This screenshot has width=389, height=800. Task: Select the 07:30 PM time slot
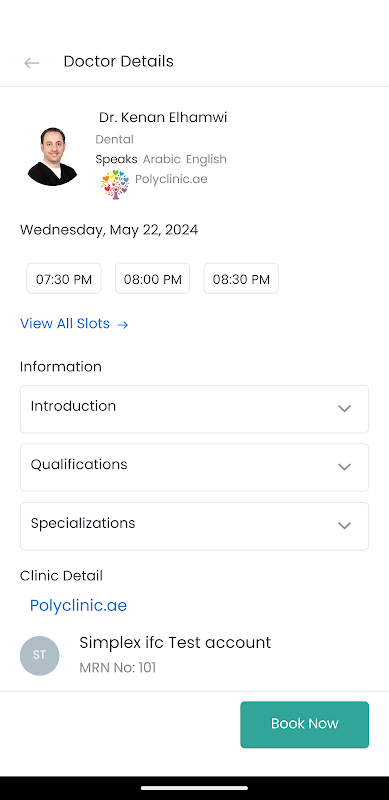point(64,279)
